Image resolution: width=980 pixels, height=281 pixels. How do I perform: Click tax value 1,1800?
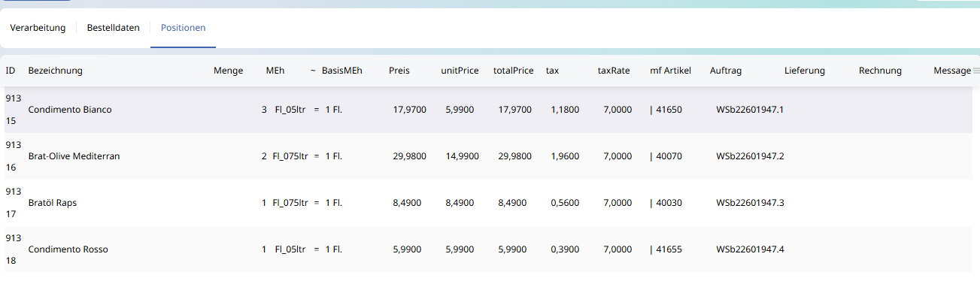click(x=565, y=110)
